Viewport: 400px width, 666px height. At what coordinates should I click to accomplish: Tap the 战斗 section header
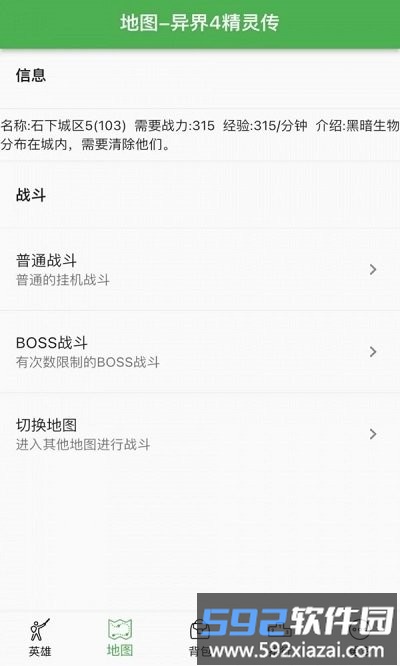click(x=31, y=195)
